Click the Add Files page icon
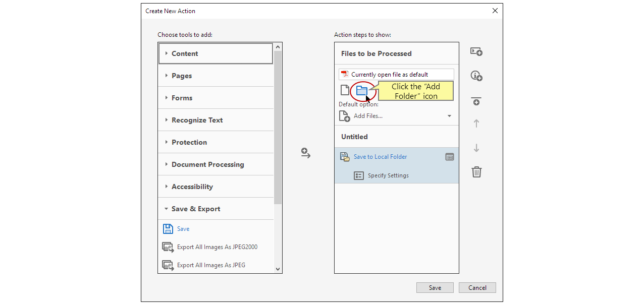Screen dimensions: 644x305 pyautogui.click(x=345, y=90)
